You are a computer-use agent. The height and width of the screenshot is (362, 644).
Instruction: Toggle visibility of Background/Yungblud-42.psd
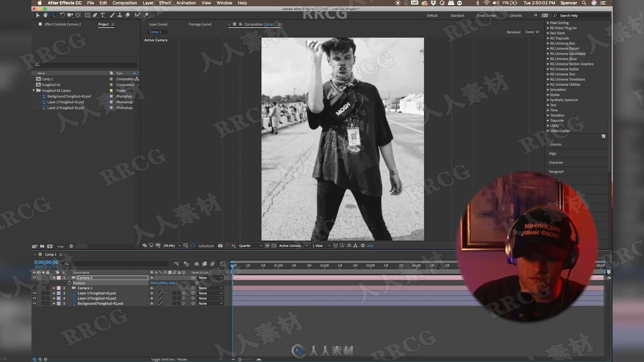(x=34, y=304)
